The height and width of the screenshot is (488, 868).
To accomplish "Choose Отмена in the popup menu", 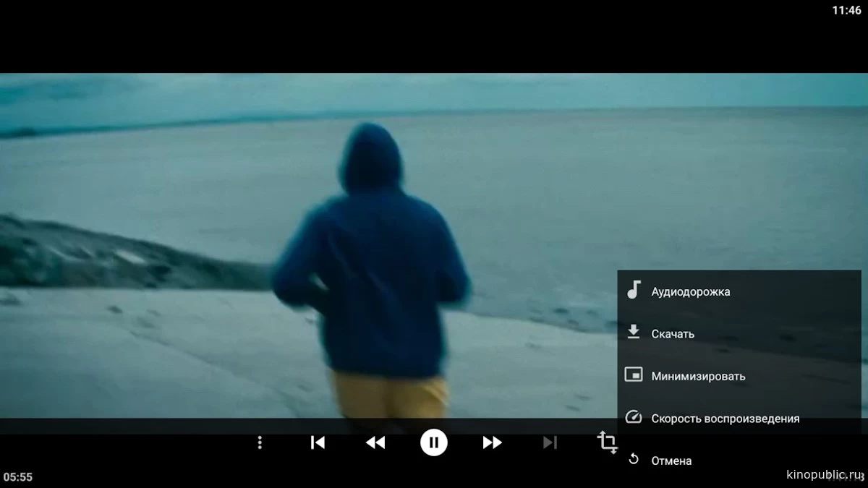I will (x=739, y=461).
